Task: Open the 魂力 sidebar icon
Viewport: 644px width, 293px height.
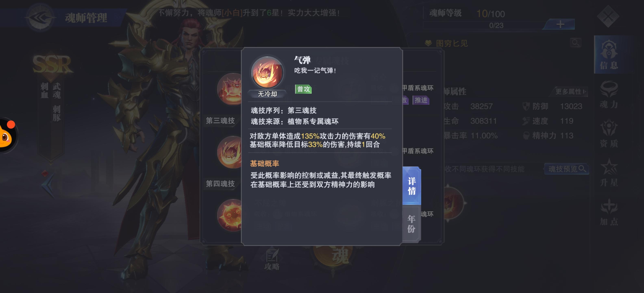Action: coord(609,95)
